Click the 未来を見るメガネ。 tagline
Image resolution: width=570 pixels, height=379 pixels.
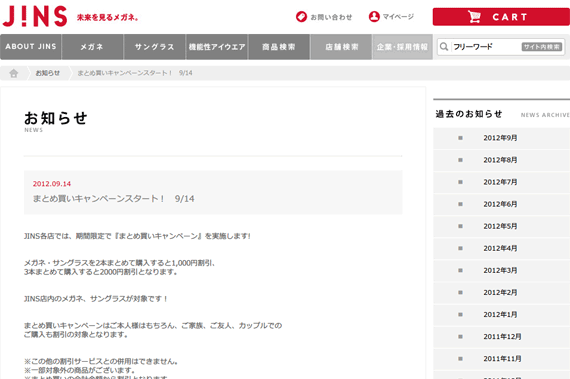click(108, 17)
